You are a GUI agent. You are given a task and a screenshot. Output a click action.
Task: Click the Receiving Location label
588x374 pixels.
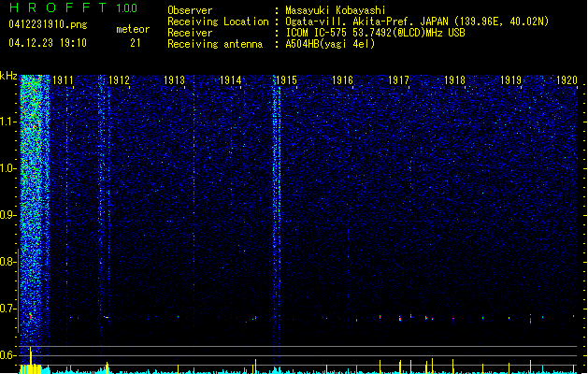coord(218,22)
